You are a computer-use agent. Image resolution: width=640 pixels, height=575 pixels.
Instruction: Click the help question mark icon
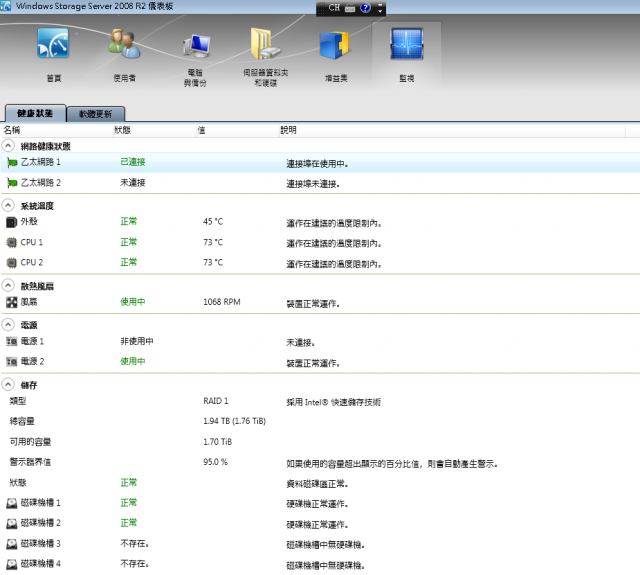[365, 7]
